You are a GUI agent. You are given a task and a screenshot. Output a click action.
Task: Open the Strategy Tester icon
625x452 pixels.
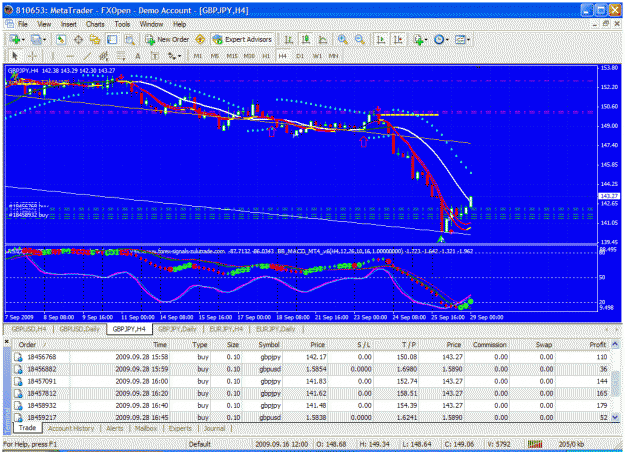pyautogui.click(x=129, y=39)
